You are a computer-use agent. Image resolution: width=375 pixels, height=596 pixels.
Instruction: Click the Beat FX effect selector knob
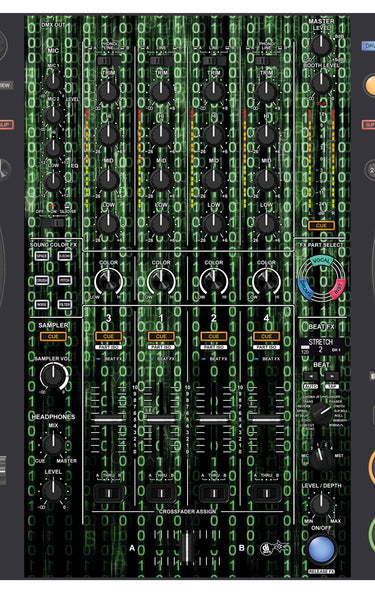[x=321, y=414]
